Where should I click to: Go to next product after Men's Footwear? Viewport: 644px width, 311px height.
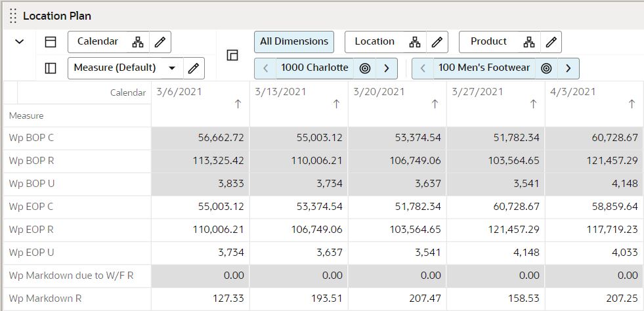568,68
